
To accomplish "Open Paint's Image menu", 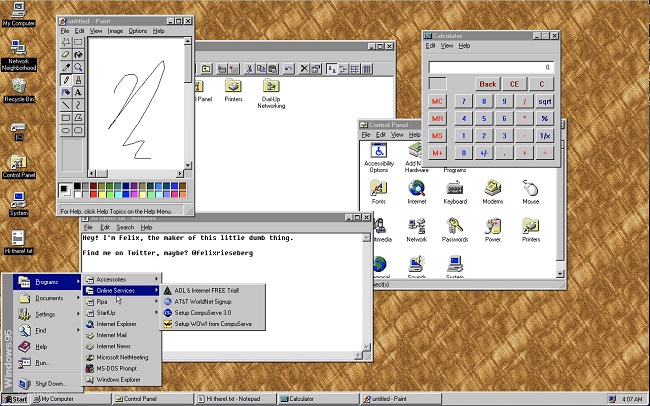I will (117, 31).
